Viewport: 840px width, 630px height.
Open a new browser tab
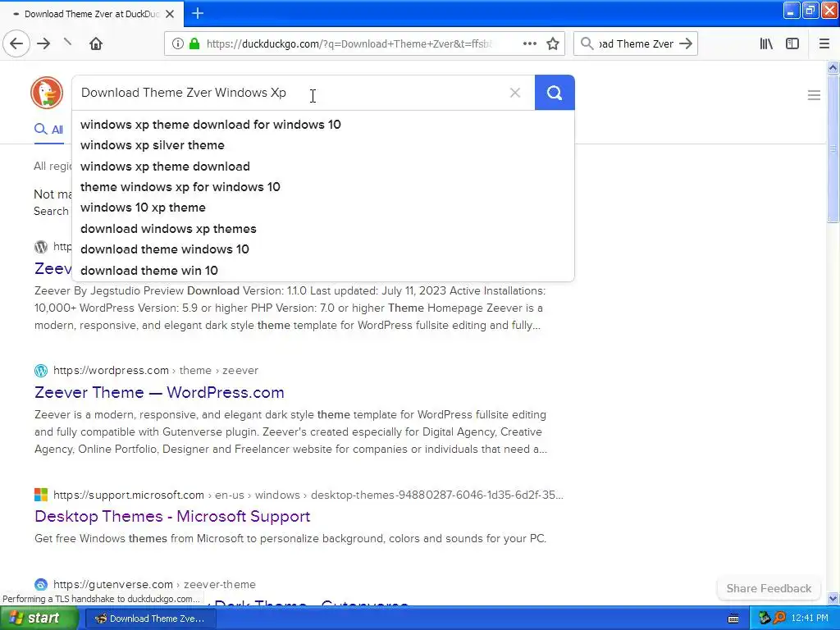click(x=198, y=13)
